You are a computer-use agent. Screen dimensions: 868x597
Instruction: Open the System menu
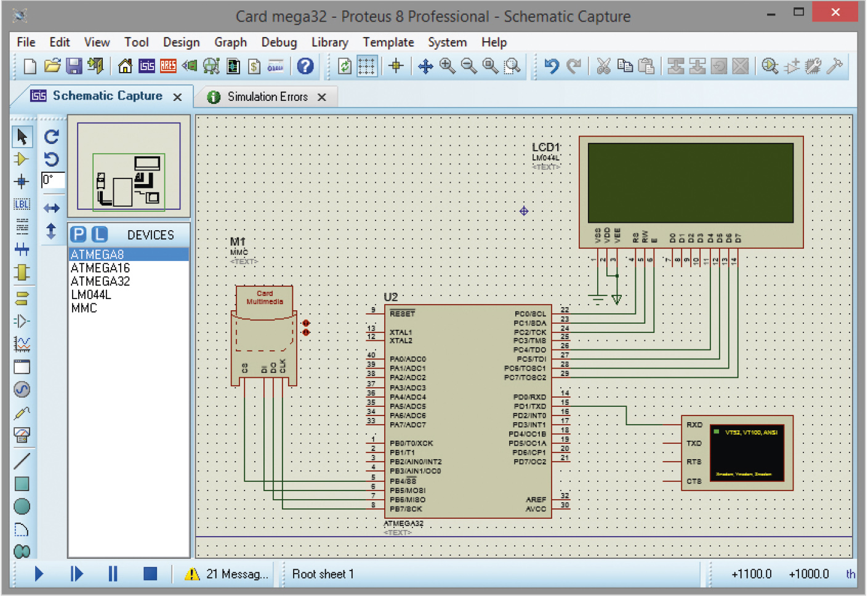[x=448, y=42]
